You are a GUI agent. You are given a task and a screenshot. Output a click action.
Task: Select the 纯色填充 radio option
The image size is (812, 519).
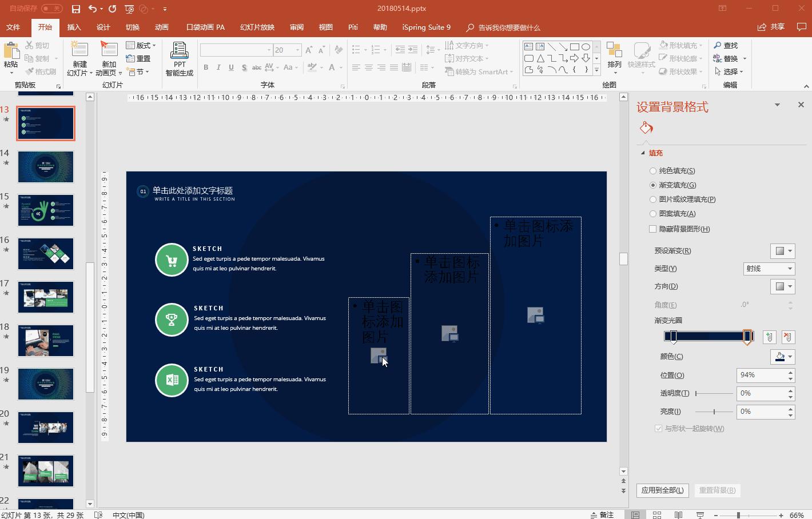point(653,171)
